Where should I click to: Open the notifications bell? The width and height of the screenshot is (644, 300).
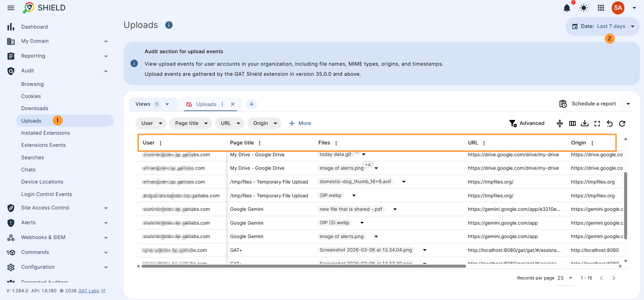point(567,8)
